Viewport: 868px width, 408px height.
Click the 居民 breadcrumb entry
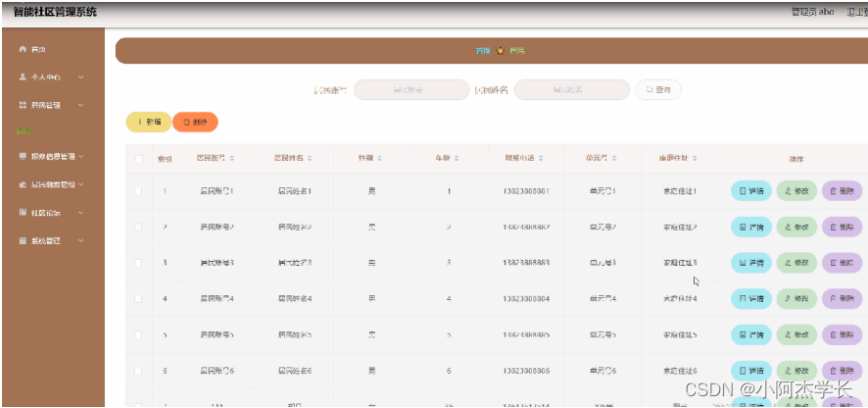point(517,50)
